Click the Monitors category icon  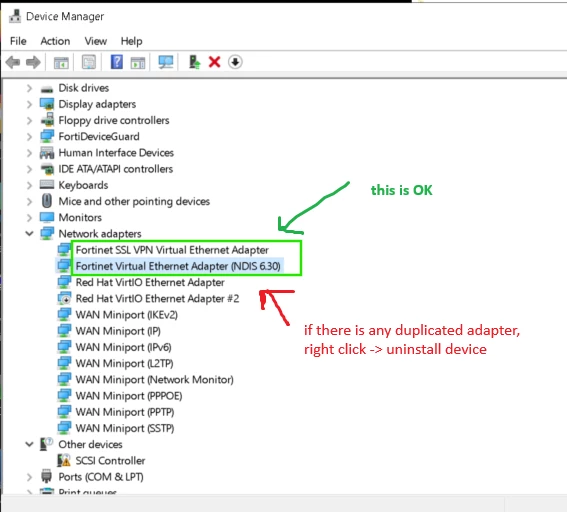point(47,217)
